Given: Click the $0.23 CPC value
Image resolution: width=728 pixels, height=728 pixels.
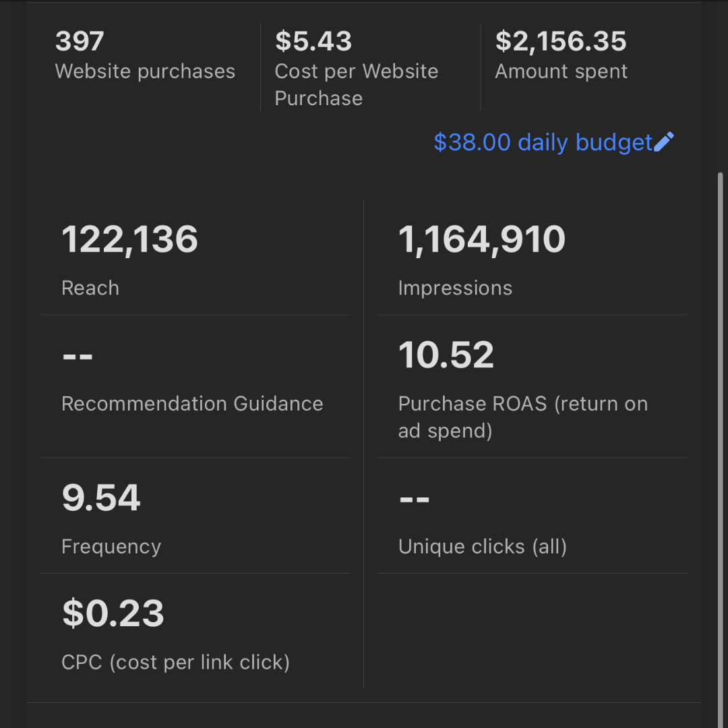Looking at the screenshot, I should 113,613.
